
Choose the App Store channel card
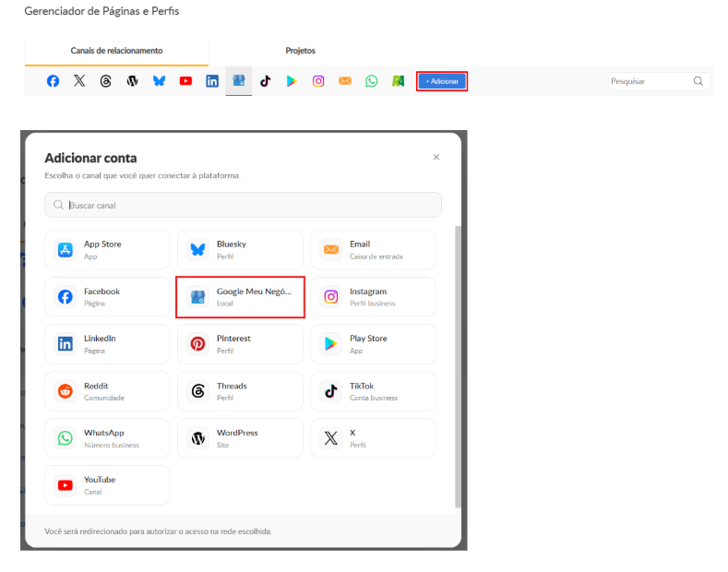tap(107, 250)
